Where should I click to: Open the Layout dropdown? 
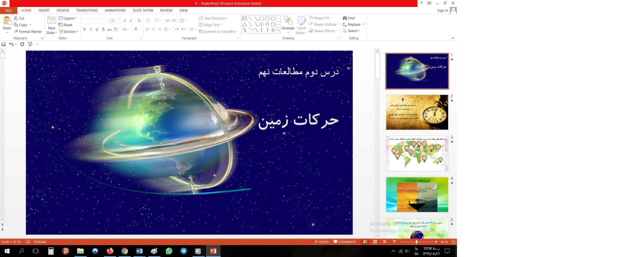click(69, 18)
